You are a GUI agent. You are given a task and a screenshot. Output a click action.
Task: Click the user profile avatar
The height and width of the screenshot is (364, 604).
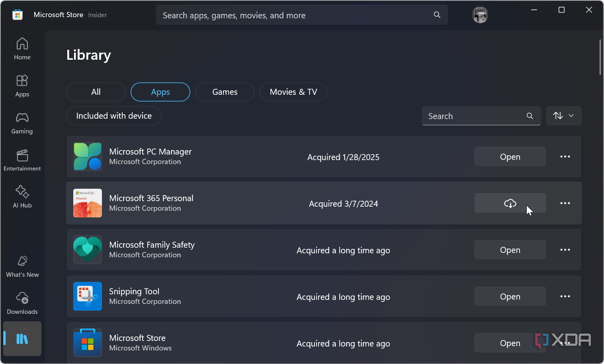click(x=480, y=15)
